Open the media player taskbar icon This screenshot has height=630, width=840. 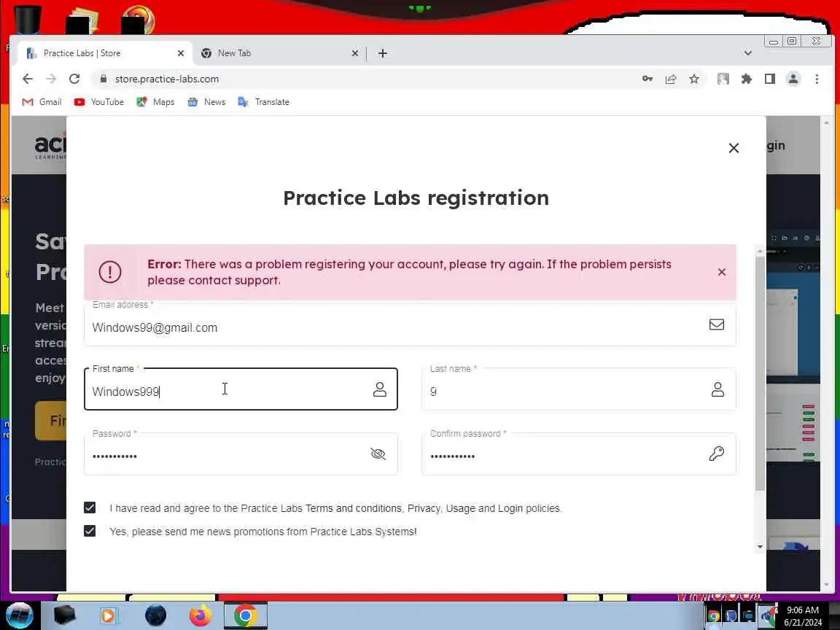(107, 615)
